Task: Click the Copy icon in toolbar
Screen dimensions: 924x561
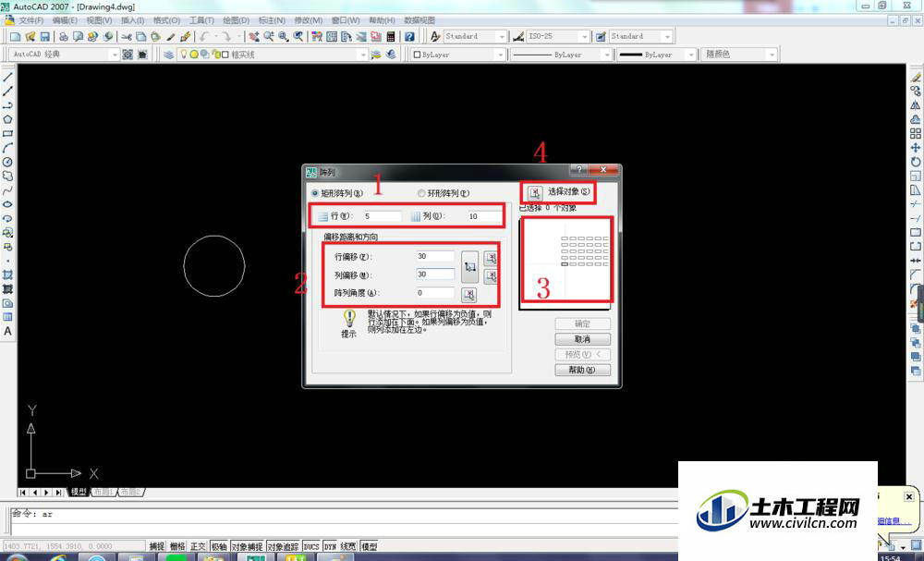Action: point(141,37)
